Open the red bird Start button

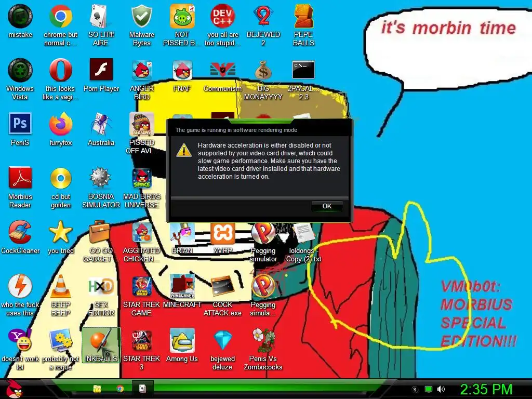pyautogui.click(x=14, y=389)
